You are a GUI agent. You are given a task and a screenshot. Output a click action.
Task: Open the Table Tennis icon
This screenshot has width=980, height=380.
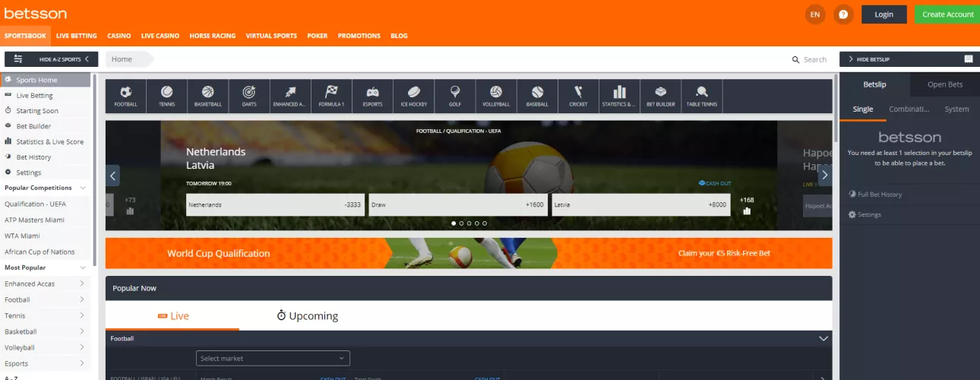click(702, 96)
